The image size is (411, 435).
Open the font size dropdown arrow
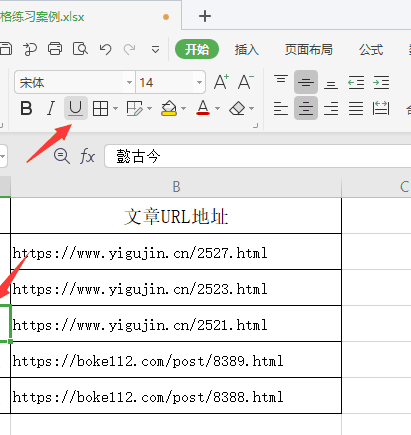[x=199, y=82]
